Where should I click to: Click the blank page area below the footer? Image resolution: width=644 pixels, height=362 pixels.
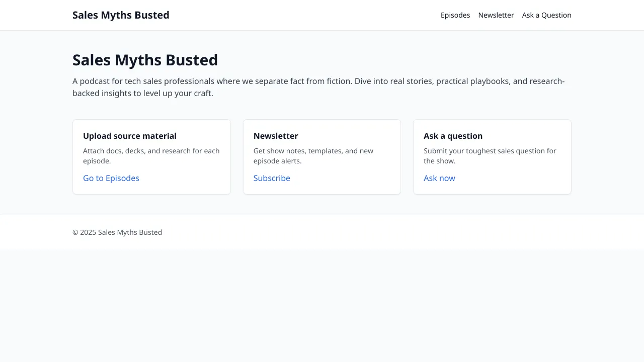(322, 307)
